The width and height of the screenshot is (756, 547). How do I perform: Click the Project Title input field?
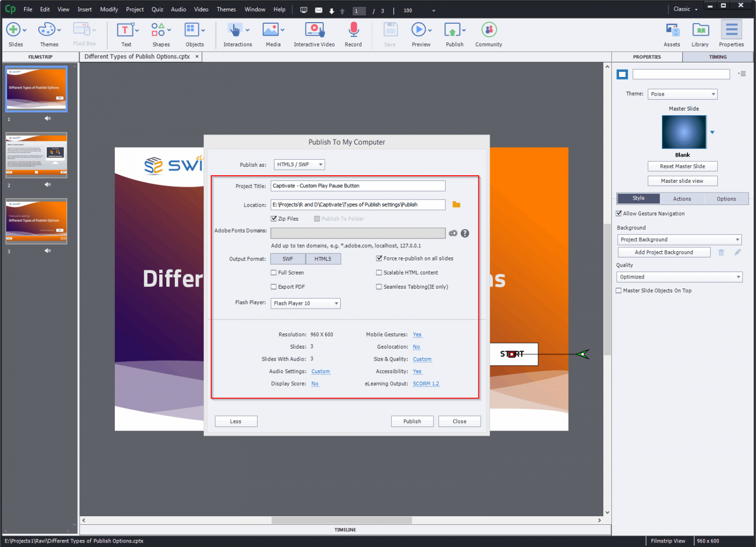pyautogui.click(x=358, y=186)
